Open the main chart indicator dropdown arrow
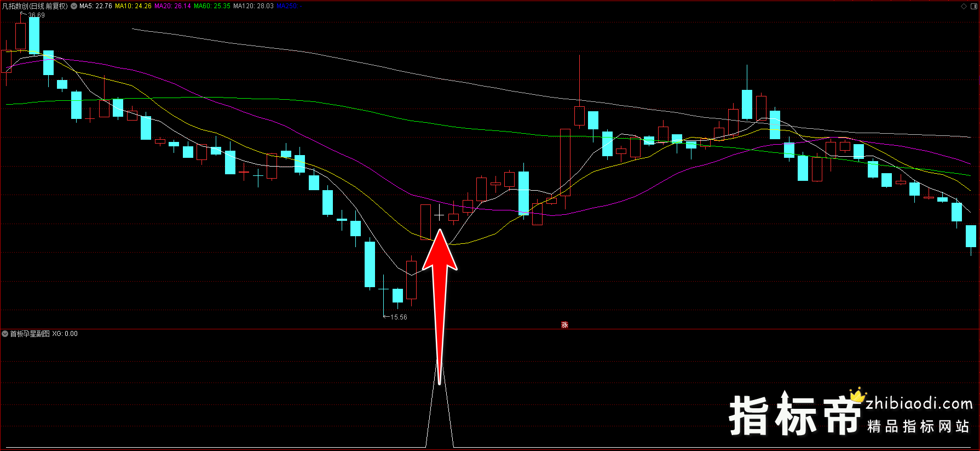Image resolution: width=980 pixels, height=451 pixels. click(74, 6)
